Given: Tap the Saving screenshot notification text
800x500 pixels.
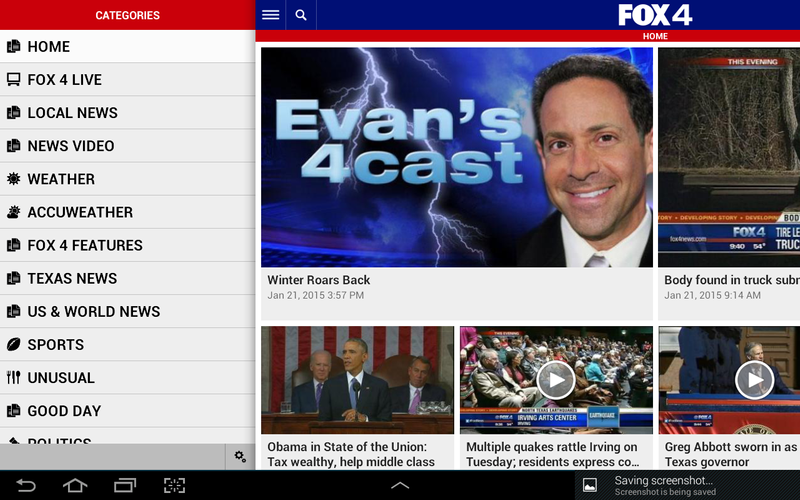Looking at the screenshot, I should (663, 480).
